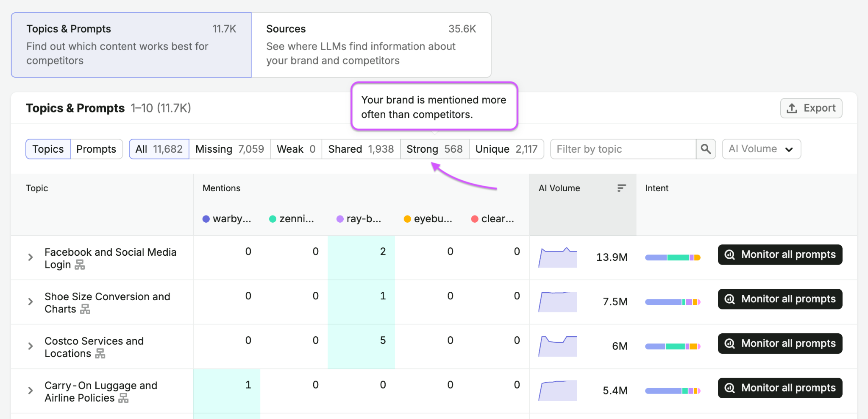Screen dimensions: 868x419
Task: Monitor all prompts for Facebook Login topic
Action: pyautogui.click(x=780, y=254)
